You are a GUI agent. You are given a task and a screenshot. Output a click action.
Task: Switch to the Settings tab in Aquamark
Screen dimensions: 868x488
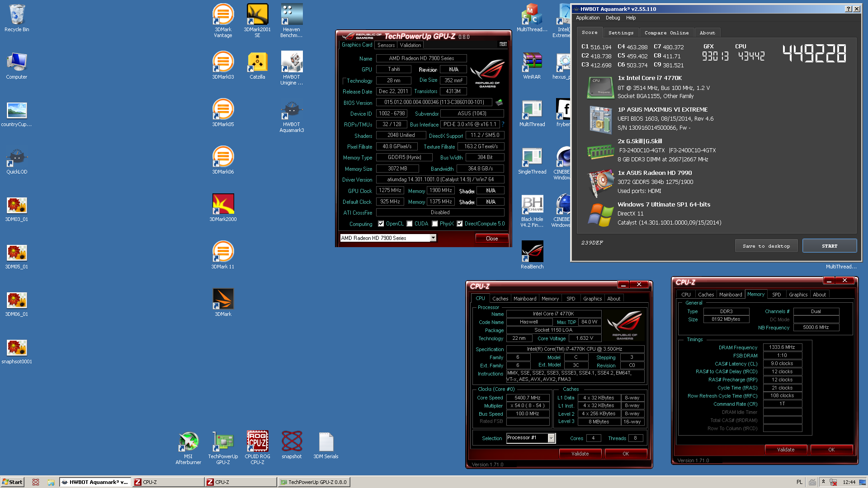(621, 33)
